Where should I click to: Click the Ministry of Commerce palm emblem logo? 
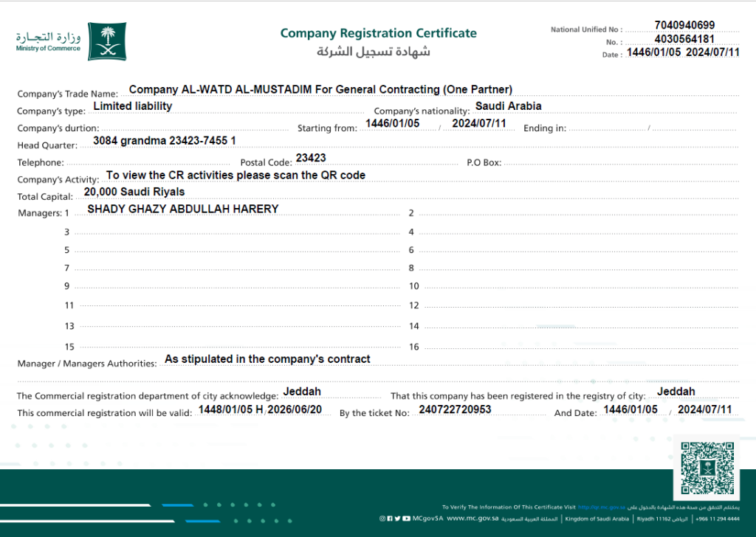(107, 41)
